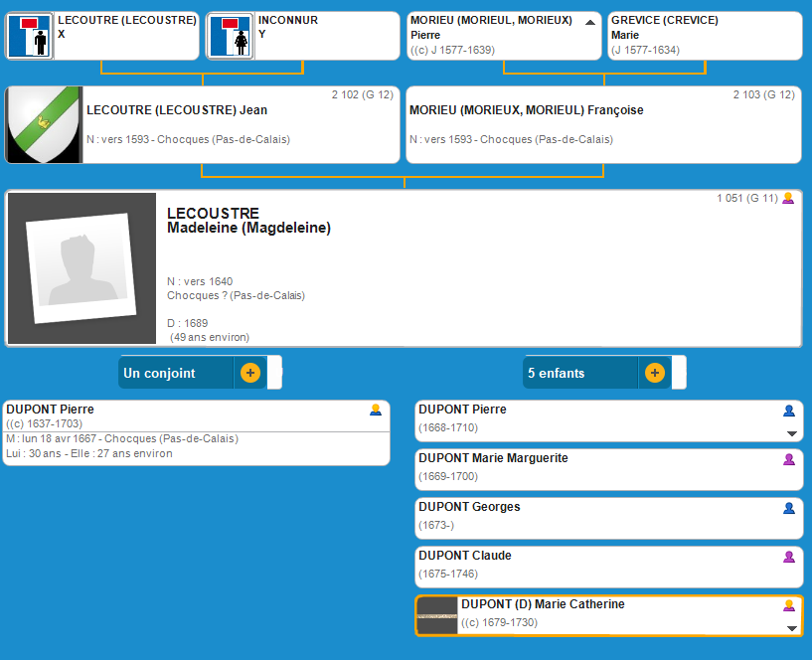The width and height of the screenshot is (812, 660).
Task: Click the blue person icon for Georges DUPONT
Action: tap(789, 508)
